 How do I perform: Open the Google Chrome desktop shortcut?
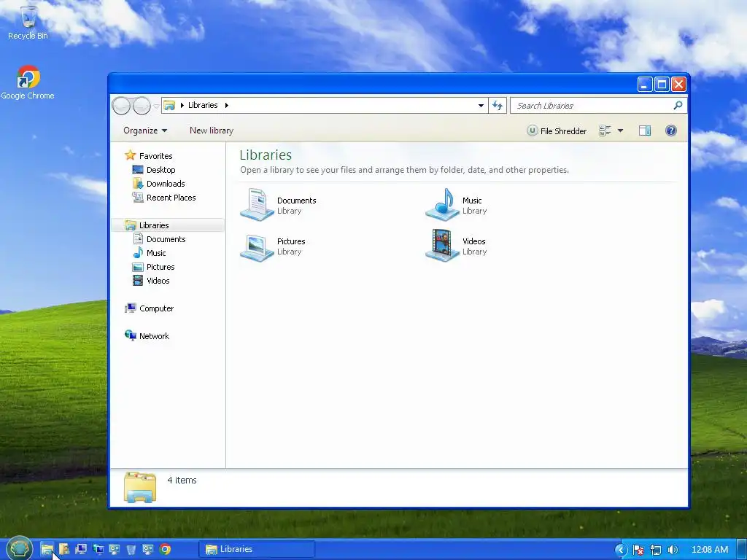click(x=28, y=82)
